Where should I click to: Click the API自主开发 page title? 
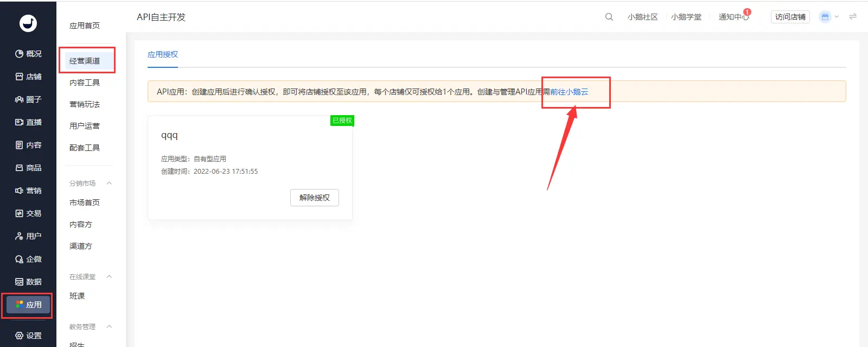click(x=161, y=17)
